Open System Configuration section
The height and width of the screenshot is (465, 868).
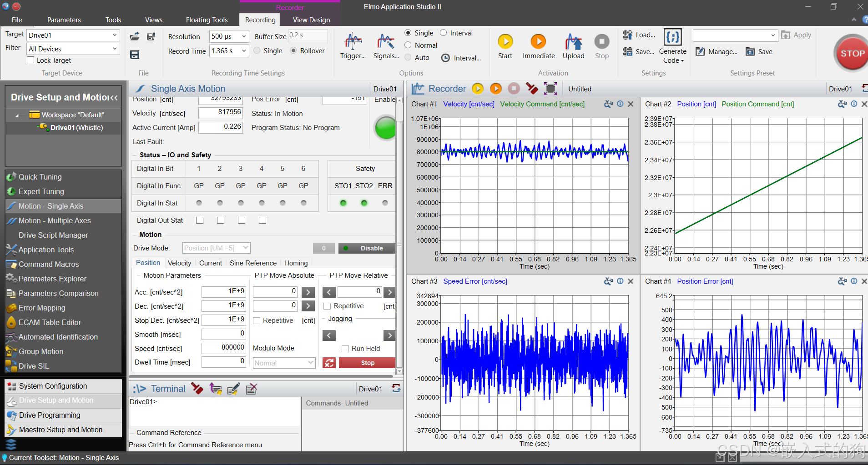(63, 386)
